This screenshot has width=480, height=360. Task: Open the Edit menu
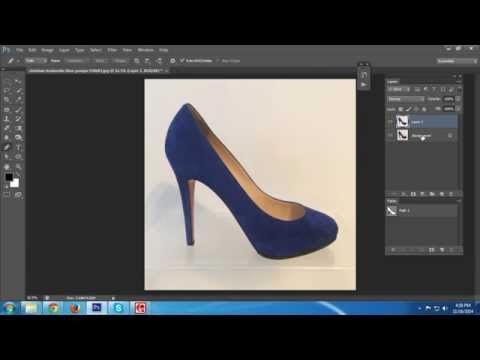[x=32, y=50]
